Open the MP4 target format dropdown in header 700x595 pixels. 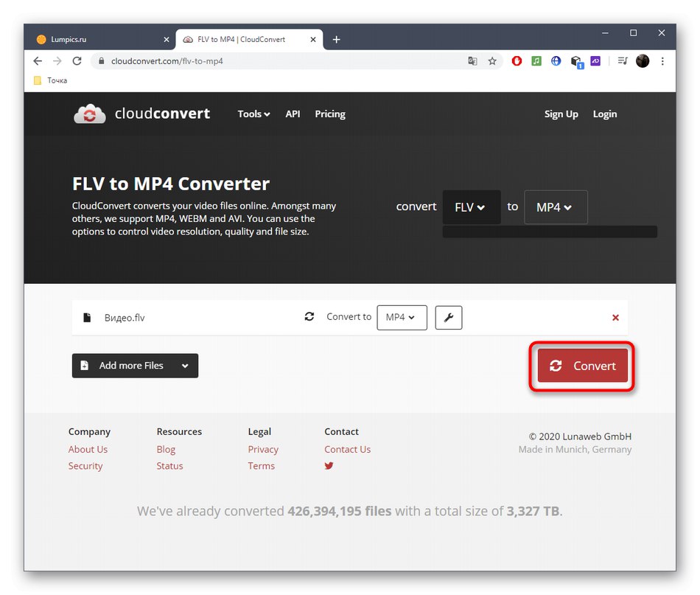click(x=556, y=207)
